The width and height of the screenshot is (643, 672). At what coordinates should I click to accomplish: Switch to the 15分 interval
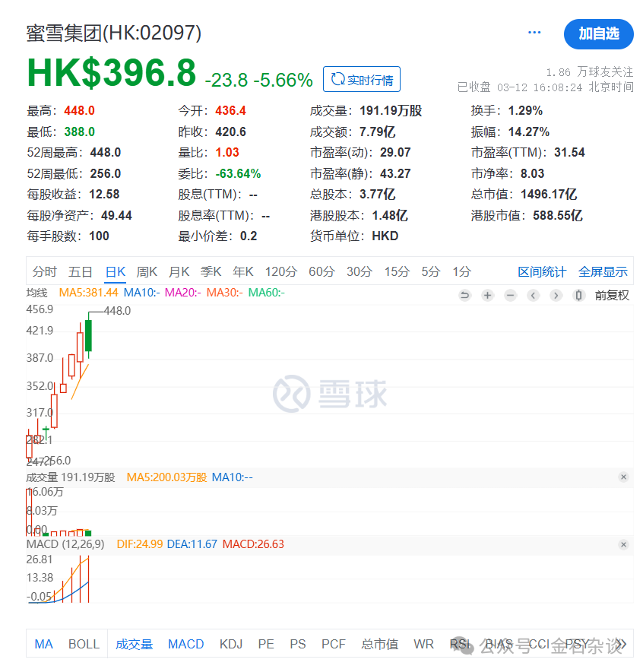point(397,271)
